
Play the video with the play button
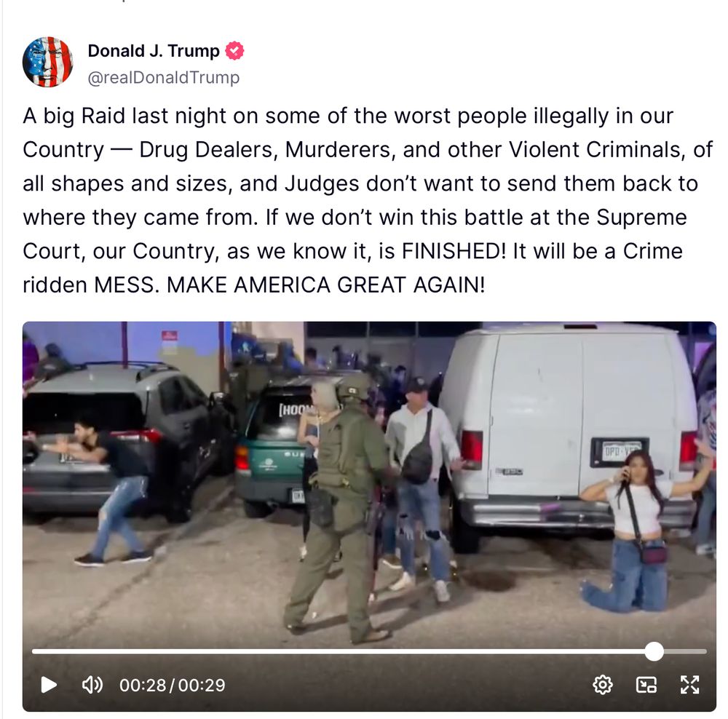[49, 685]
